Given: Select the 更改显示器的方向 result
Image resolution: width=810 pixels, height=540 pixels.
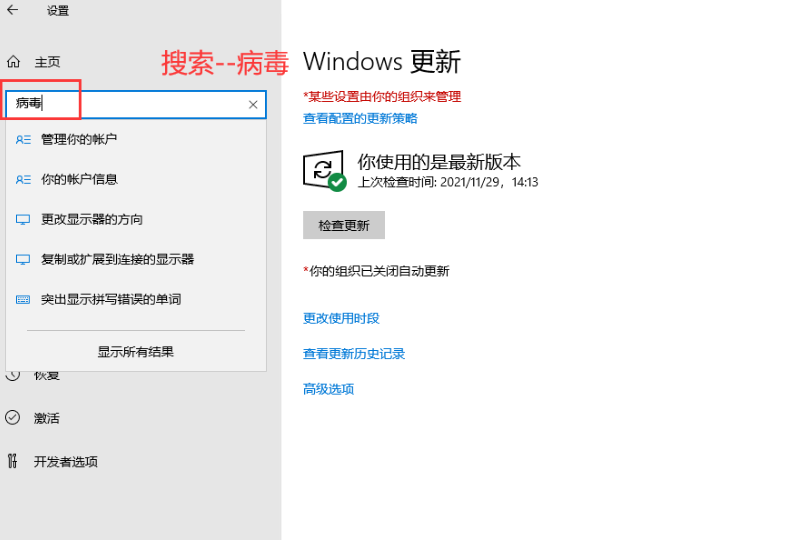Looking at the screenshot, I should point(136,219).
